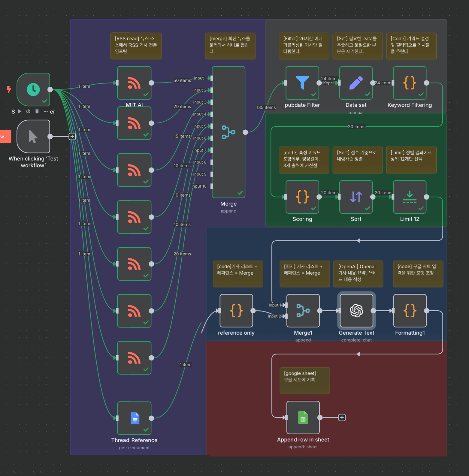This screenshot has width=469, height=476.
Task: Deactivate the schedule node via power icon
Action: click(x=28, y=111)
